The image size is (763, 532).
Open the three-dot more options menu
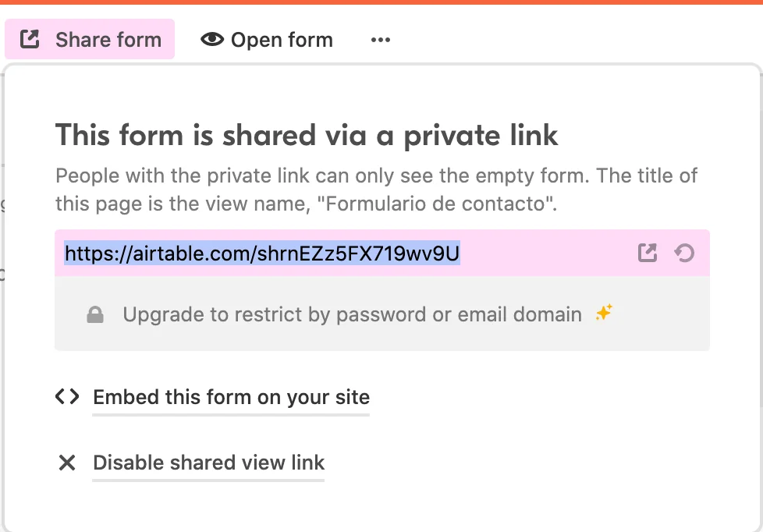(381, 40)
